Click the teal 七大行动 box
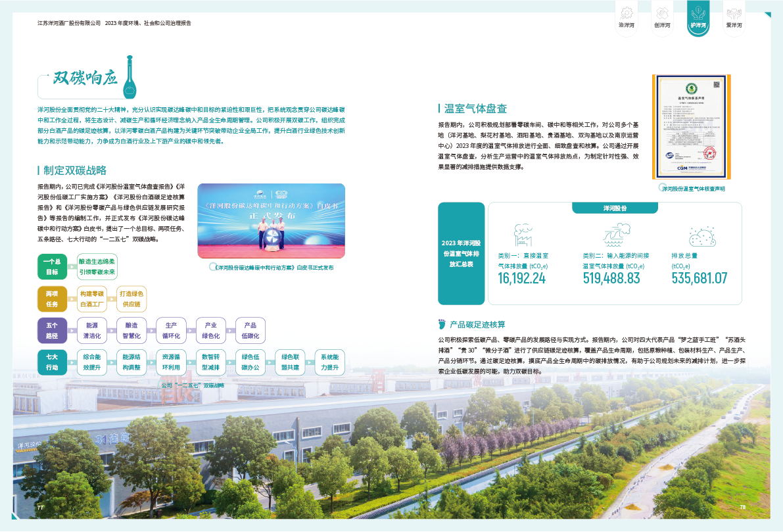Viewport: 783px width, 532px height. (52, 362)
